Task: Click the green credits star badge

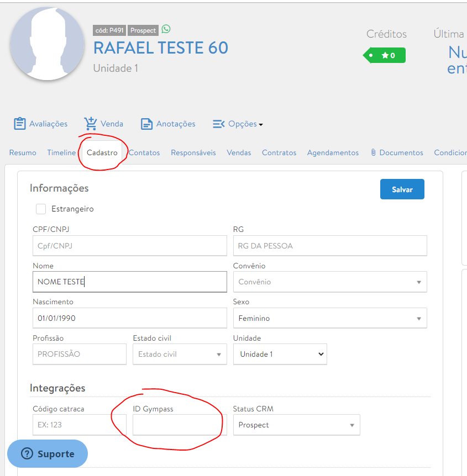Action: [x=385, y=55]
